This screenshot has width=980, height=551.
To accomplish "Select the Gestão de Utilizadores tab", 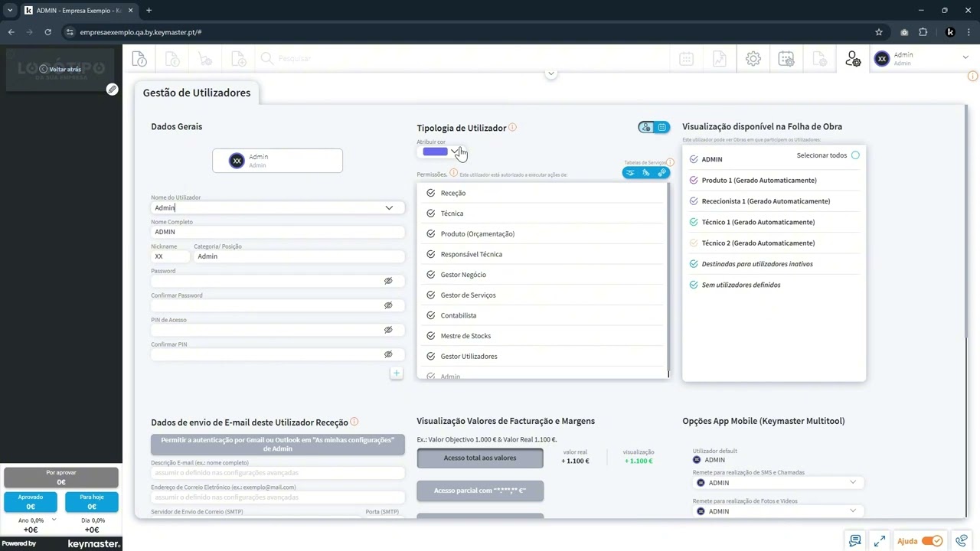I will click(197, 93).
